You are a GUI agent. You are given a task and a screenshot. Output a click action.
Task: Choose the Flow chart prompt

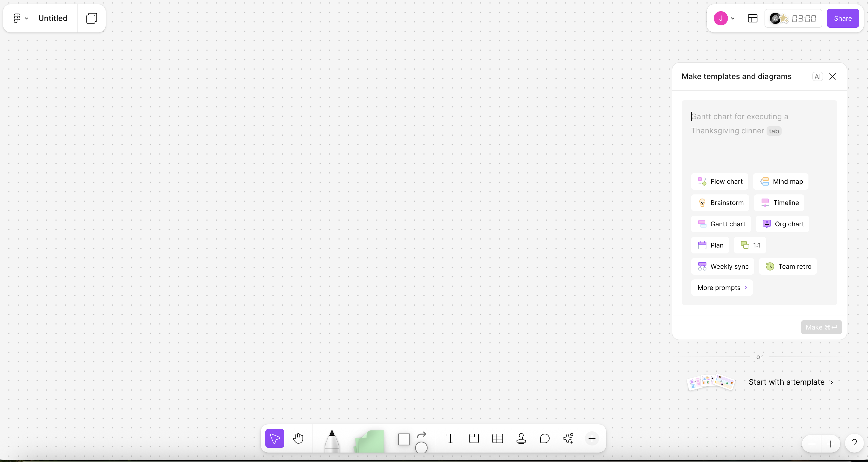coord(720,181)
